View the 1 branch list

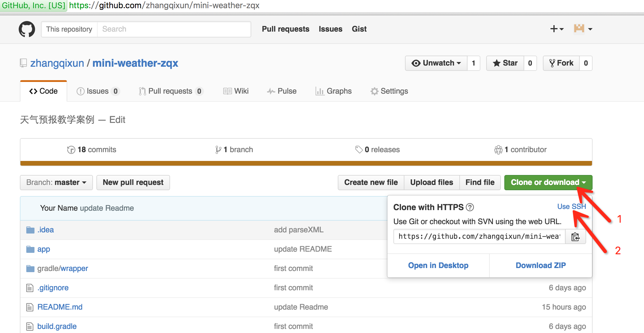[234, 150]
